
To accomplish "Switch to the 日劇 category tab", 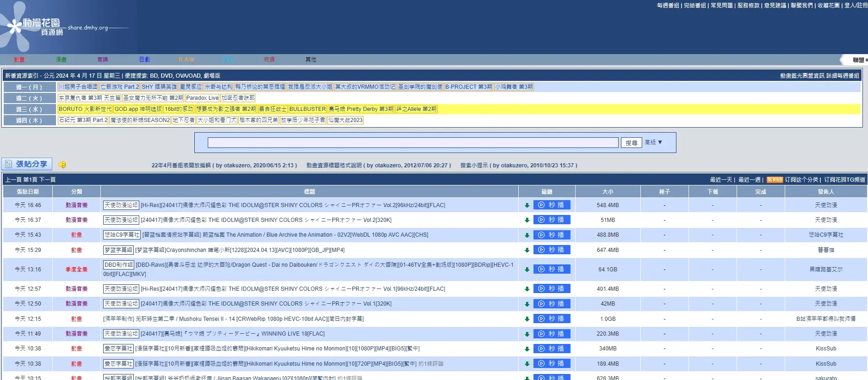I will coord(144,60).
